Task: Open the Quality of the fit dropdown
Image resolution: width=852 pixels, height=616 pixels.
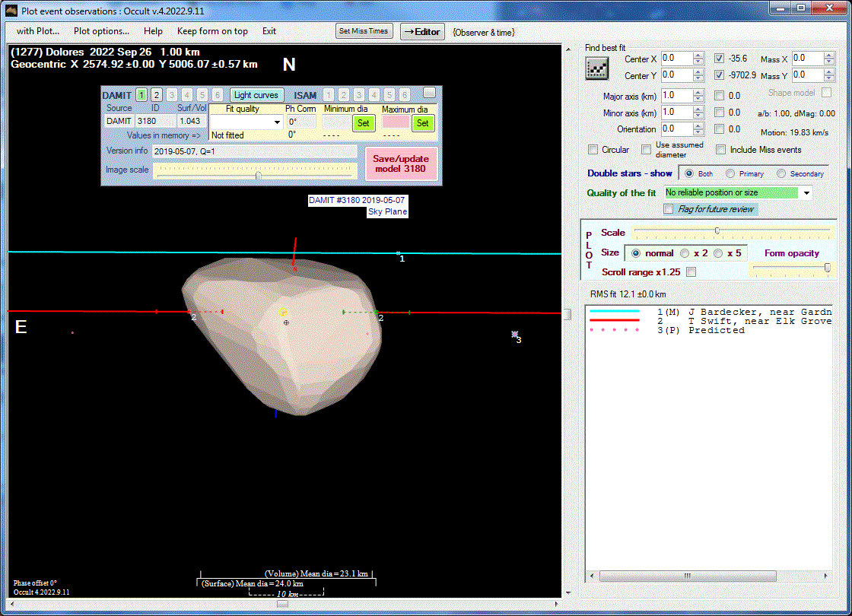Action: click(x=806, y=193)
